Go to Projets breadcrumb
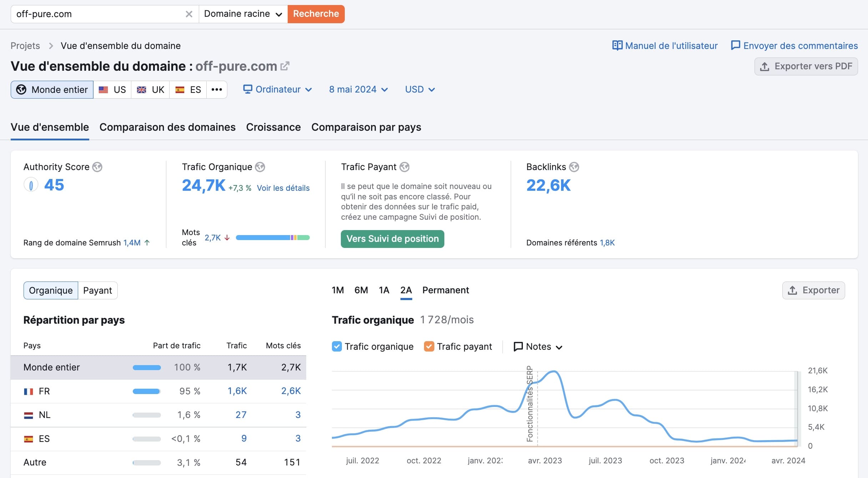This screenshot has height=478, width=868. (x=25, y=46)
